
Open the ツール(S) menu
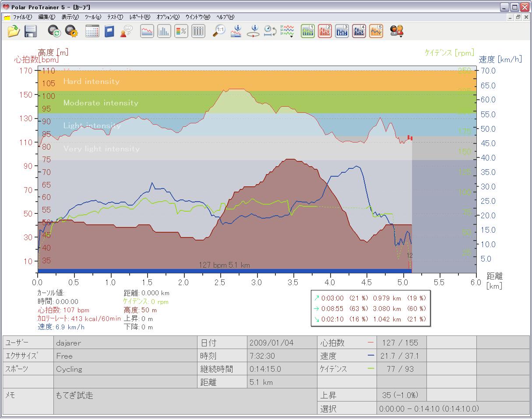[x=93, y=17]
